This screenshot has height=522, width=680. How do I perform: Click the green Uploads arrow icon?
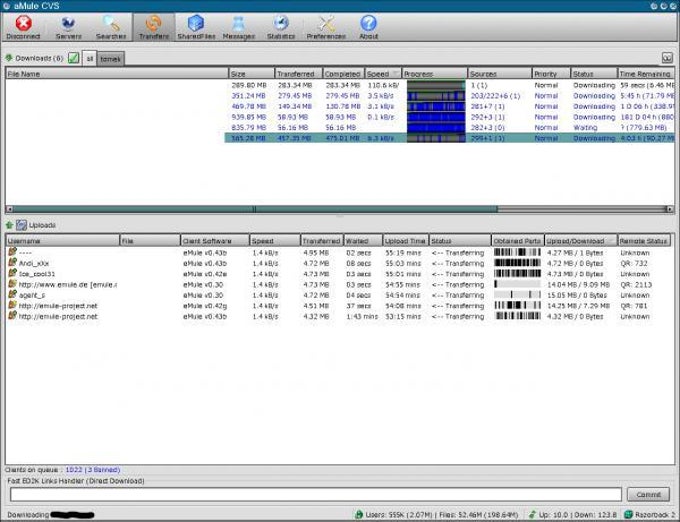(9, 225)
